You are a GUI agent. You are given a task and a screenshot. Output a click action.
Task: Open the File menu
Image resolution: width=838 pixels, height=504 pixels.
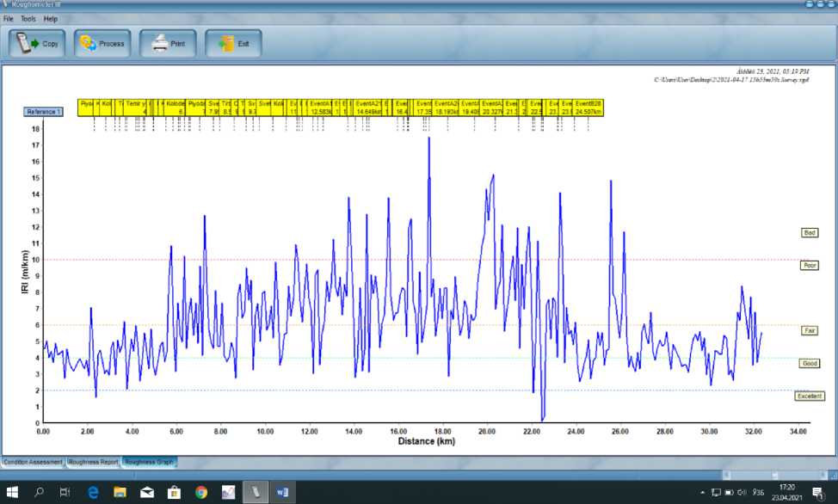point(9,18)
